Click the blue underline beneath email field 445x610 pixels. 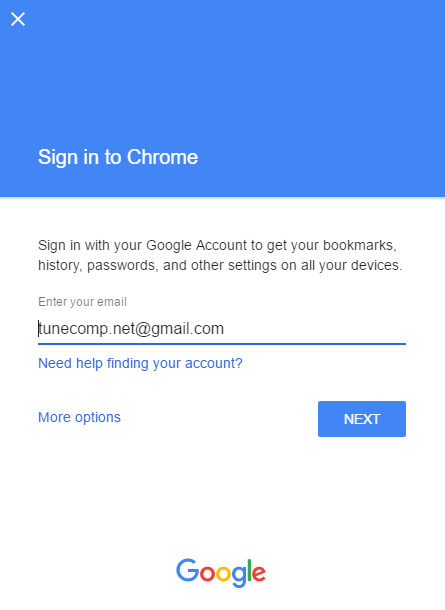coord(222,344)
